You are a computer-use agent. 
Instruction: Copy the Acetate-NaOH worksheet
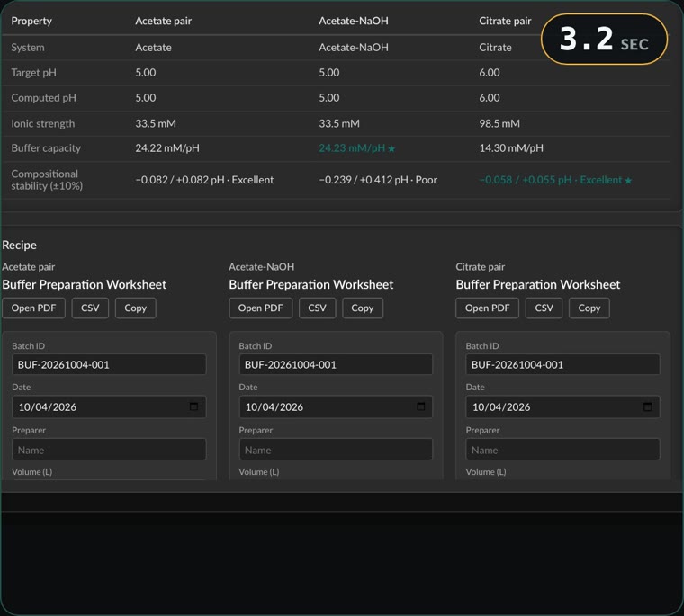(x=363, y=308)
